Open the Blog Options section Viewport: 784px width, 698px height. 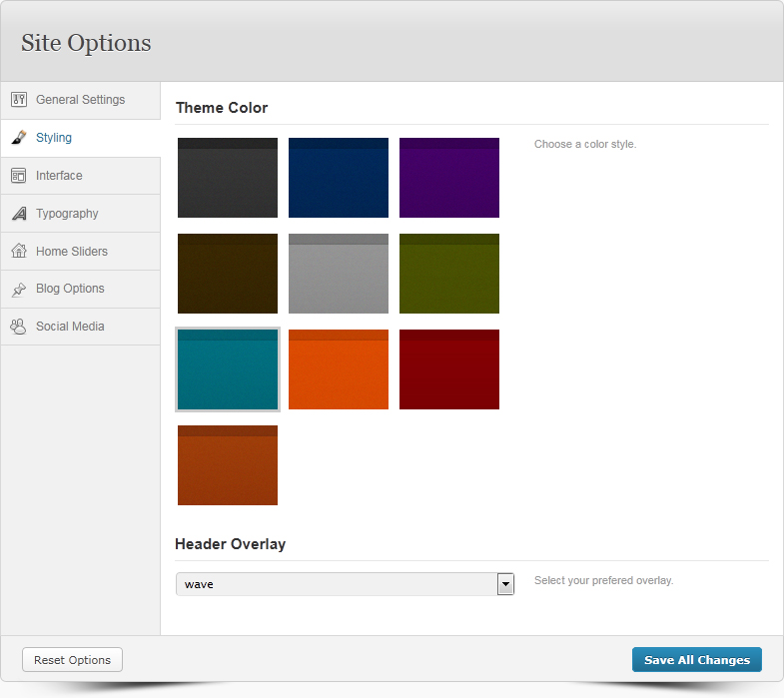(70, 289)
